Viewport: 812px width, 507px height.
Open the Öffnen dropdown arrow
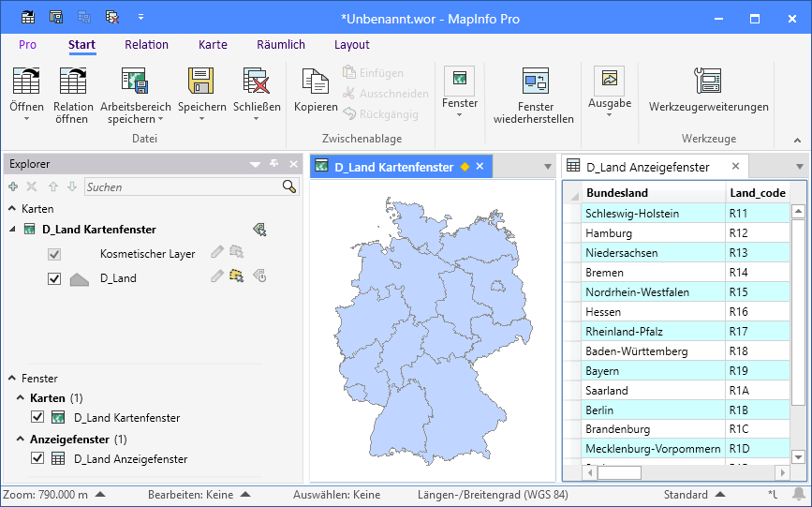tap(26, 119)
